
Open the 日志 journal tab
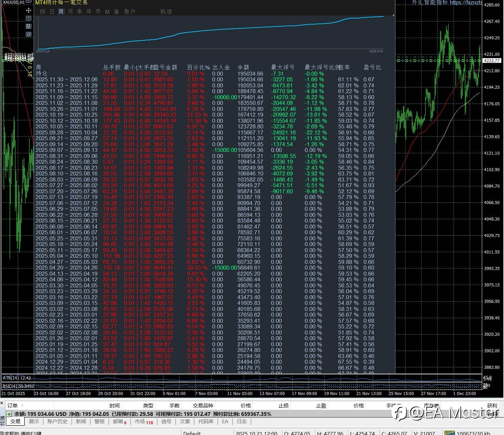point(242,422)
